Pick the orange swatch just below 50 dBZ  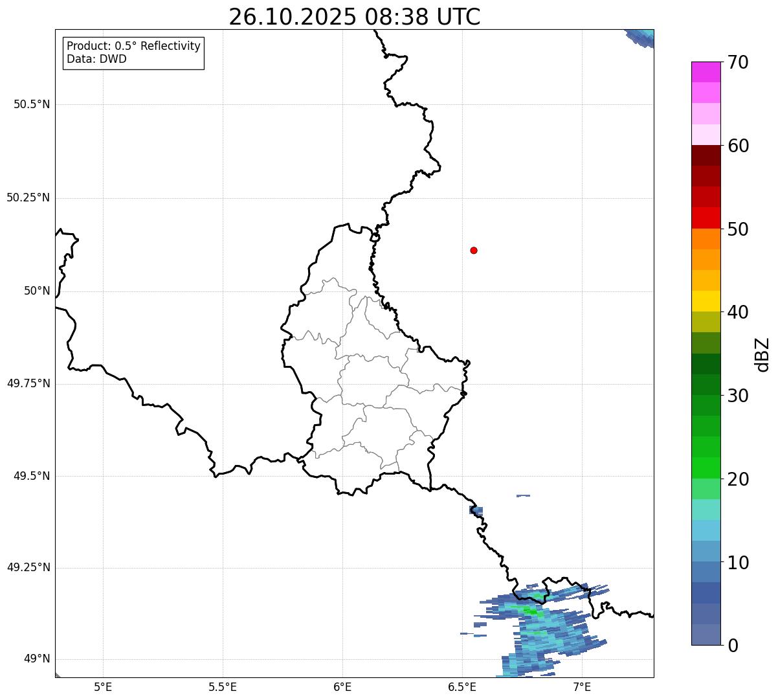(x=706, y=239)
